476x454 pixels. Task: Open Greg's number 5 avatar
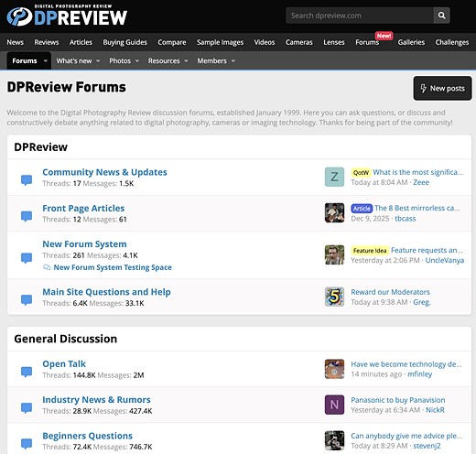point(334,297)
